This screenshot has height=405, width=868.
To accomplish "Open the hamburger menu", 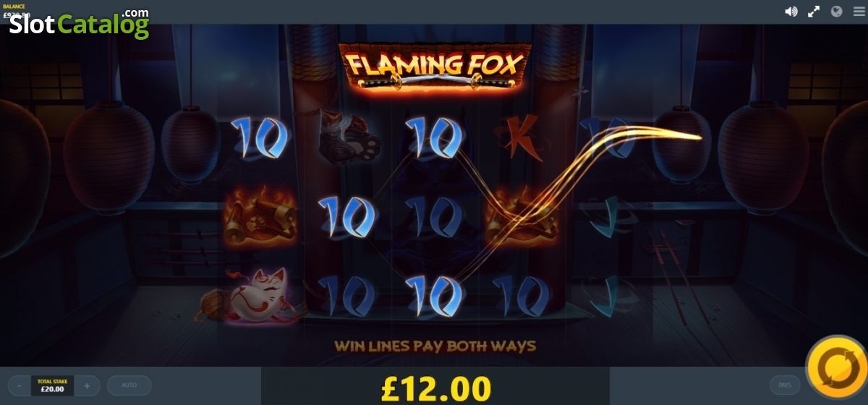I will [859, 12].
